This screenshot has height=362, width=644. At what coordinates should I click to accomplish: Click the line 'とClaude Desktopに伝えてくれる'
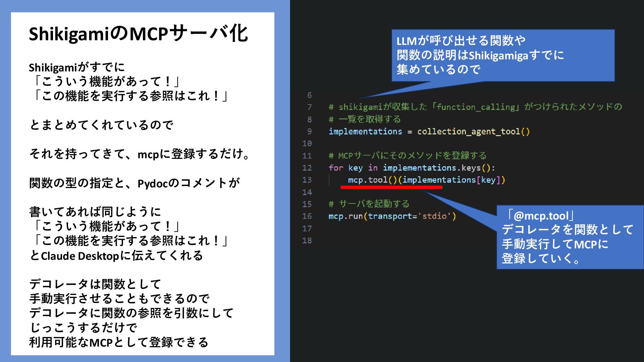(116, 256)
